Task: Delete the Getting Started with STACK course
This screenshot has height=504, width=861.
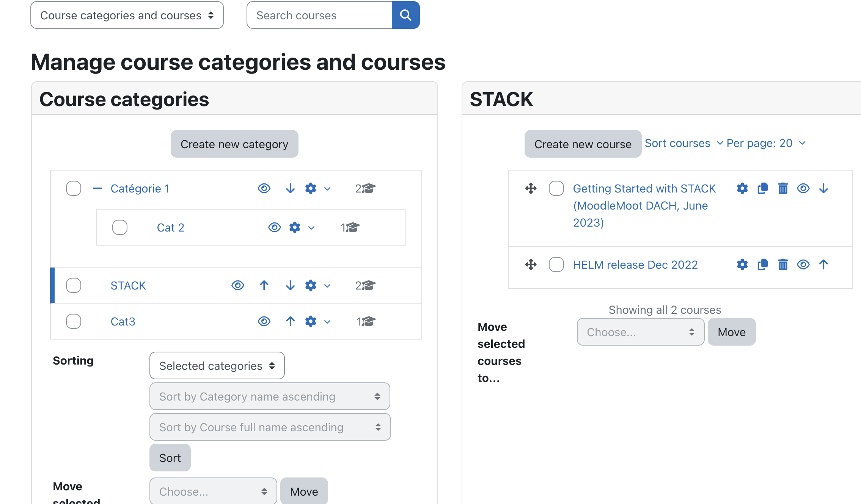Action: pyautogui.click(x=783, y=188)
